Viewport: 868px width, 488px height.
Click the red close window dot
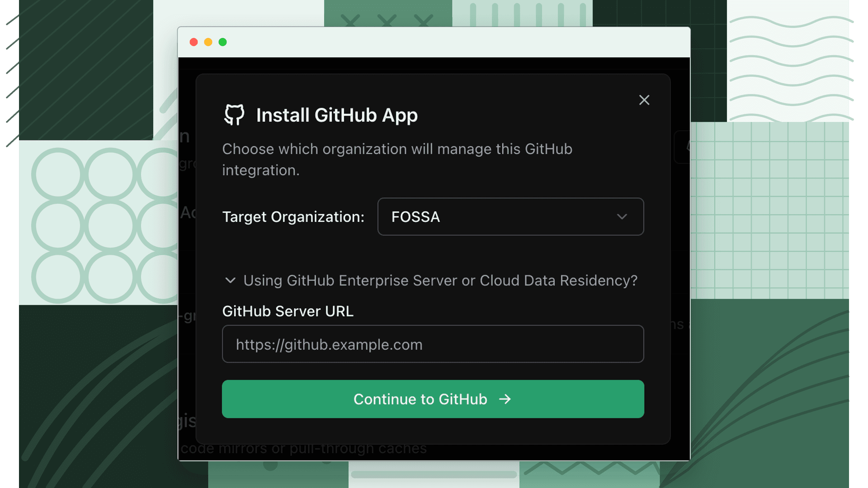point(193,42)
